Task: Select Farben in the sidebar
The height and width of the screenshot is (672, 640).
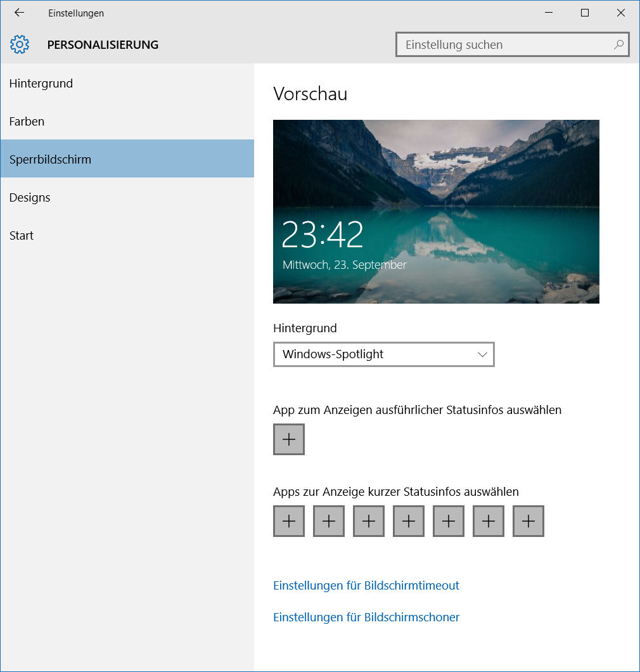Action: coord(27,121)
